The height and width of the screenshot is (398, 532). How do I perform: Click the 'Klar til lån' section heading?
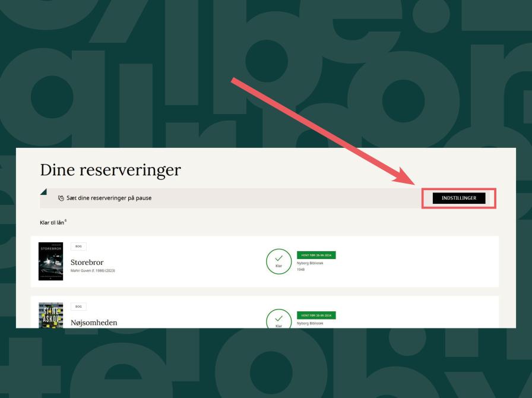pos(52,223)
